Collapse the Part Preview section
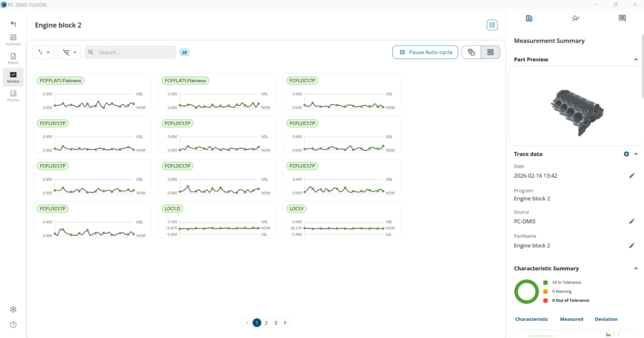 pyautogui.click(x=636, y=60)
